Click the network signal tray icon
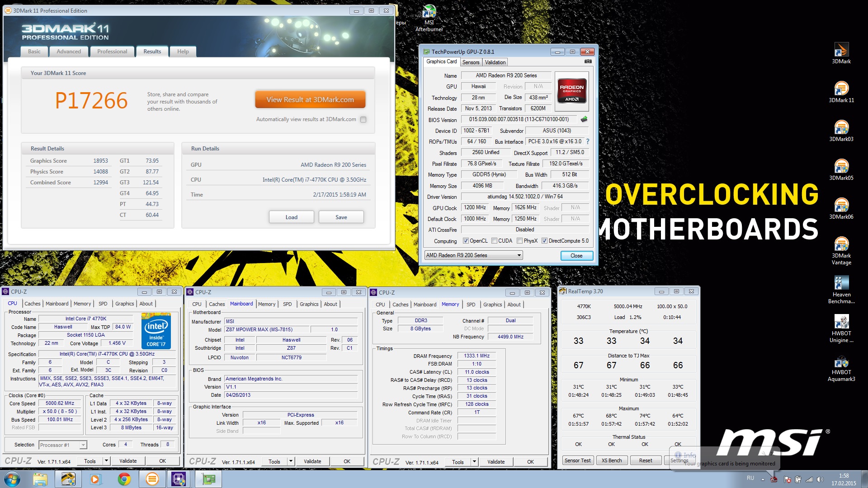The image size is (868, 488). click(809, 479)
